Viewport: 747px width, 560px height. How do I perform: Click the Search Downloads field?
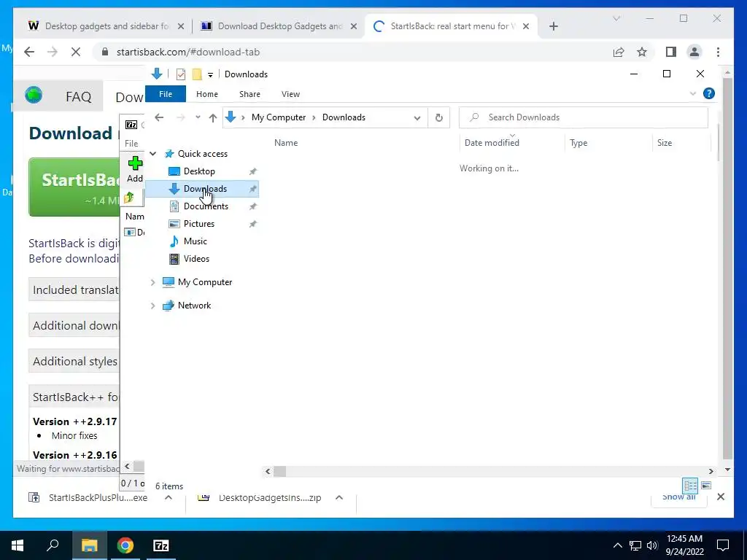[x=583, y=117]
